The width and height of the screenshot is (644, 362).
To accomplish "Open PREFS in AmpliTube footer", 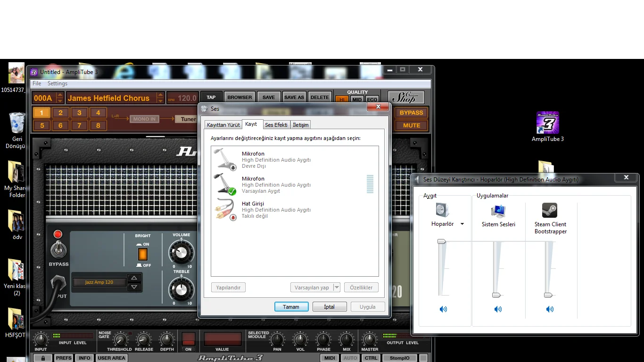I will (x=64, y=358).
